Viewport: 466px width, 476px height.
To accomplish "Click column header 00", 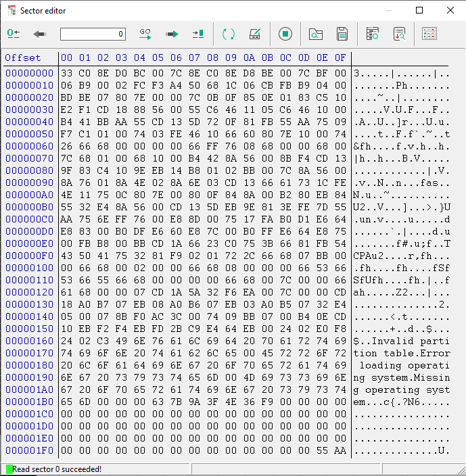I will [66, 57].
